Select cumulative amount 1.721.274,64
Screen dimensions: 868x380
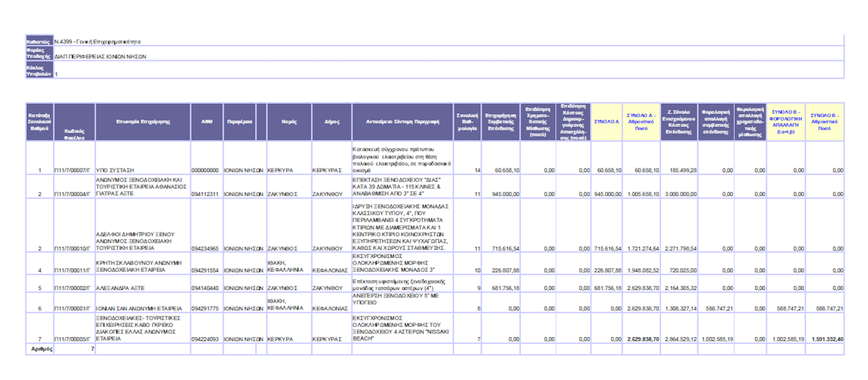[x=644, y=248]
